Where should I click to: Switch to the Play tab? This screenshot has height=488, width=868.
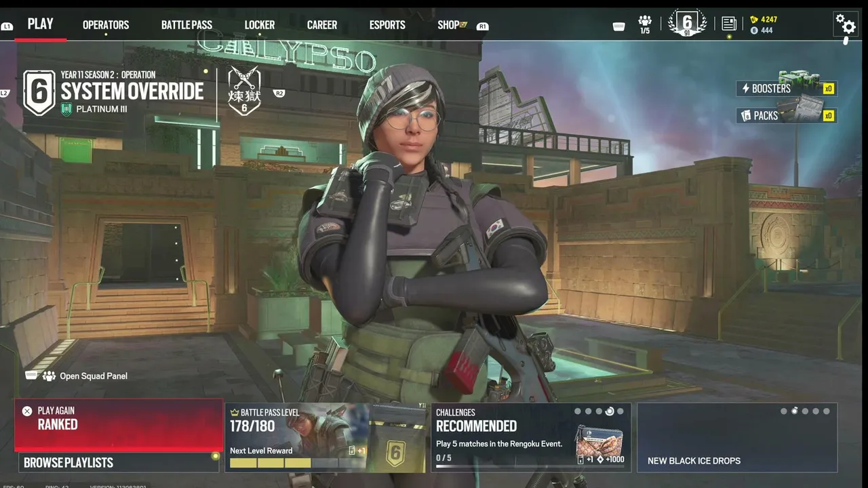pyautogui.click(x=40, y=24)
